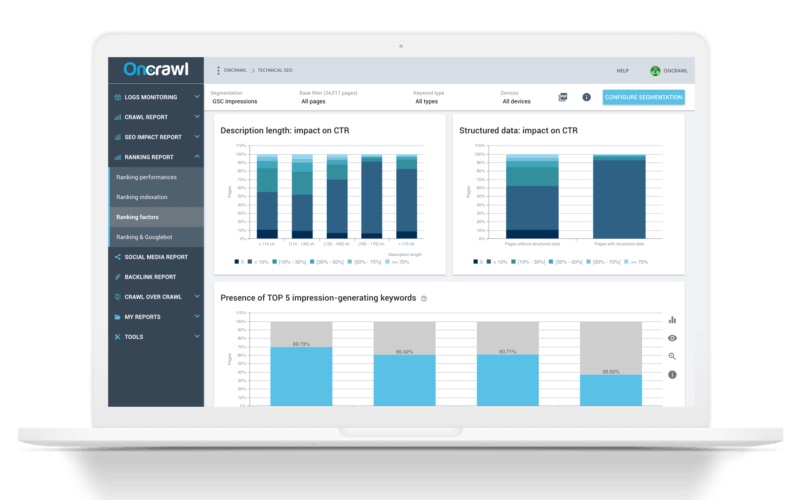Click the Tools wrench icon in sidebar
Image resolution: width=800 pixels, height=500 pixels.
click(x=118, y=337)
